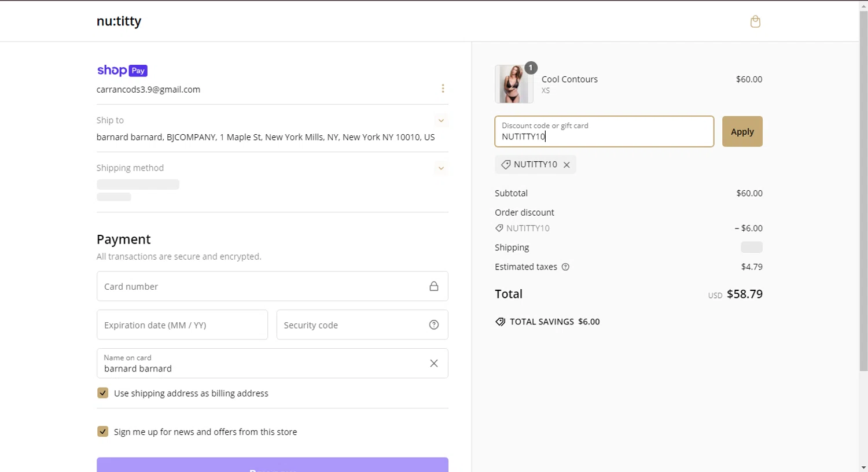The height and width of the screenshot is (472, 868).
Task: Remove the applied NUTITTY10 discount tag
Action: point(567,165)
